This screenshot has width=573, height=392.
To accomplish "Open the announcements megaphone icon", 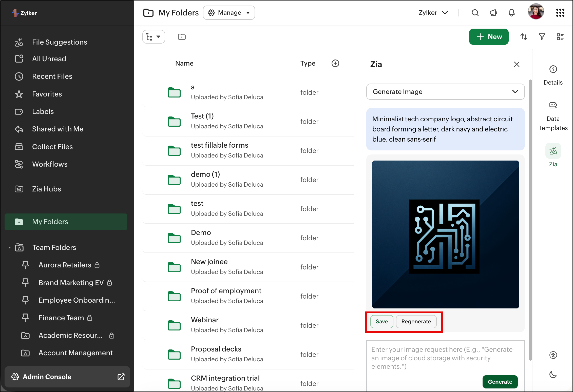I will pos(493,13).
